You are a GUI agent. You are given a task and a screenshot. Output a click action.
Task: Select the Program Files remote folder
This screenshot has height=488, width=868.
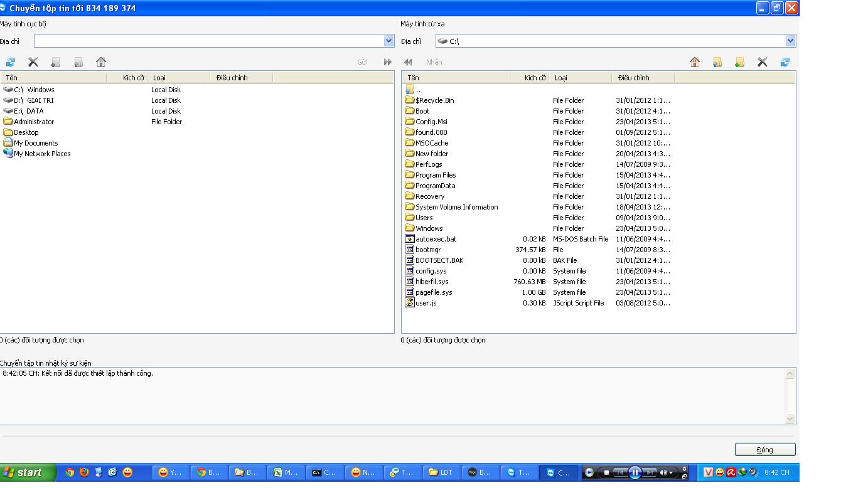tap(435, 175)
